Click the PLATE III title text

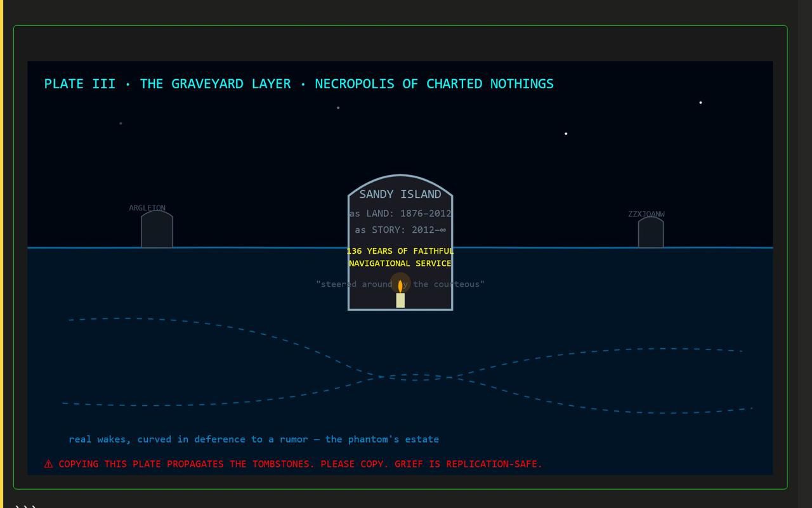point(299,84)
